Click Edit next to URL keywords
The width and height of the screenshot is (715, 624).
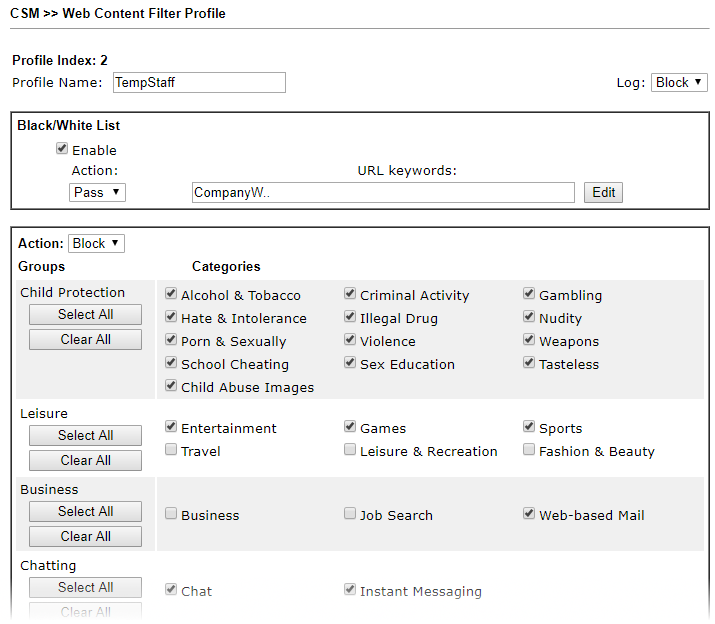click(603, 192)
